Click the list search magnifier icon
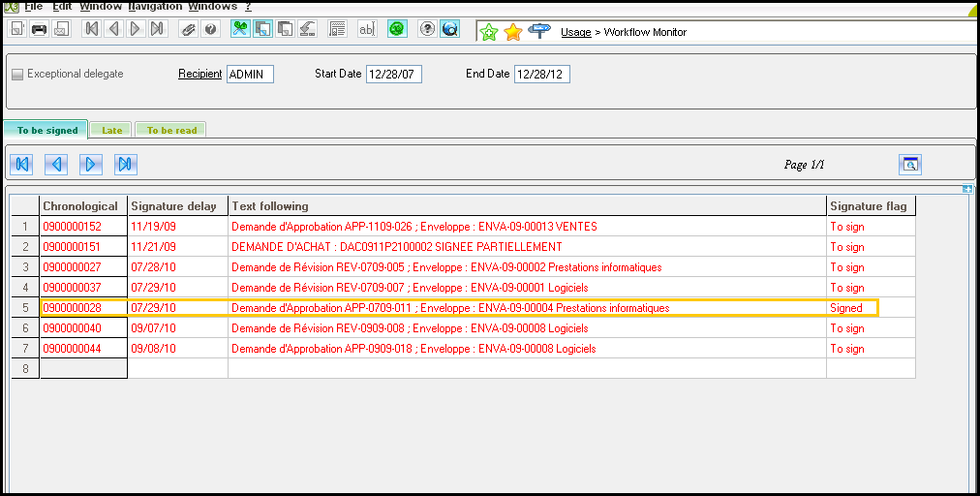Screen dimensions: 980x496 910,165
